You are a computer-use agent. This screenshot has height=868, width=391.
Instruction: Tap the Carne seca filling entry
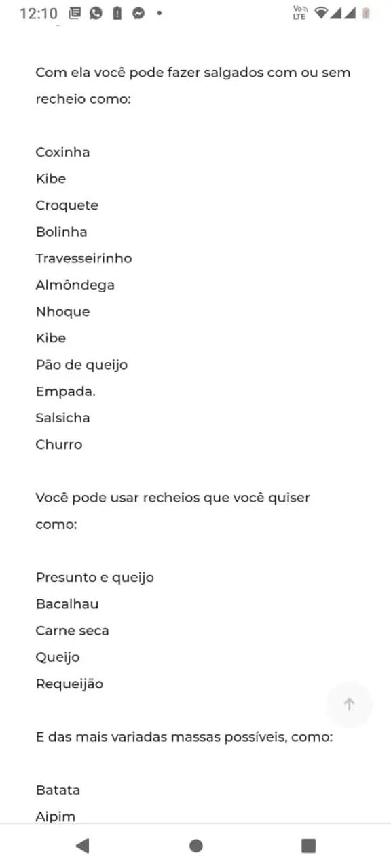[x=72, y=631]
